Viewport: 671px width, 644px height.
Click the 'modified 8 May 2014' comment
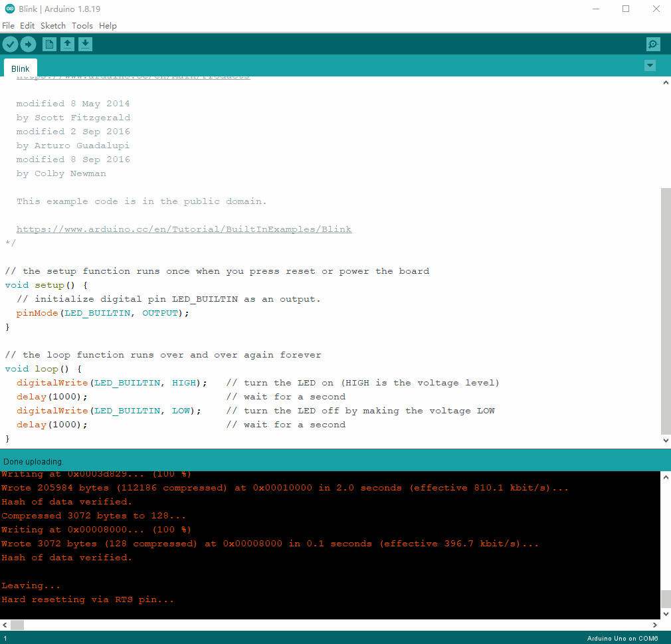tap(73, 104)
